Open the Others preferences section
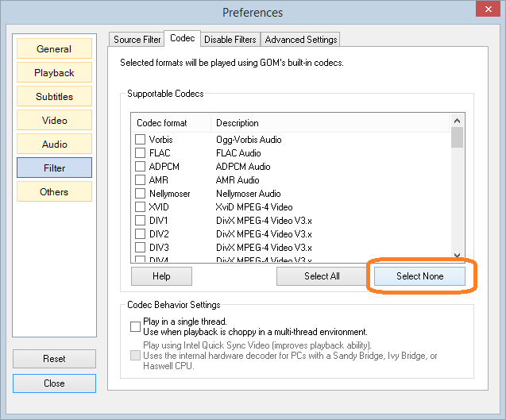 click(x=54, y=192)
